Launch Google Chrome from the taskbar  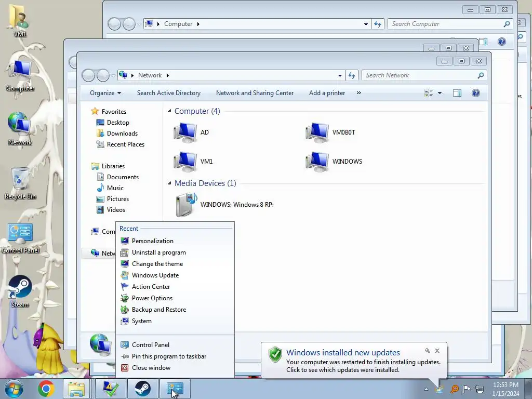click(46, 389)
